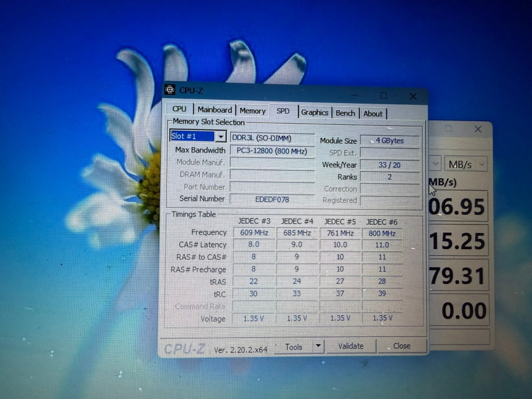532x399 pixels.
Task: Click the JEDEC #5 column header
Action: point(340,222)
